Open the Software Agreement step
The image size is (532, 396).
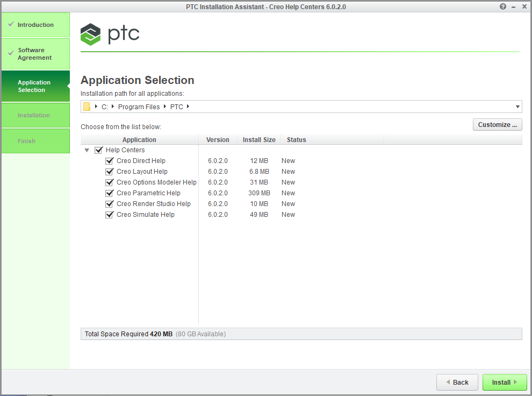click(35, 54)
